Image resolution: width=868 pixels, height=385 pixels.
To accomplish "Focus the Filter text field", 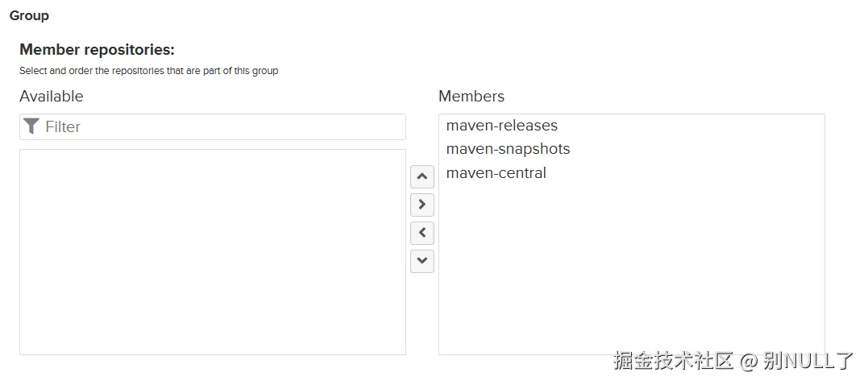I will pos(218,126).
